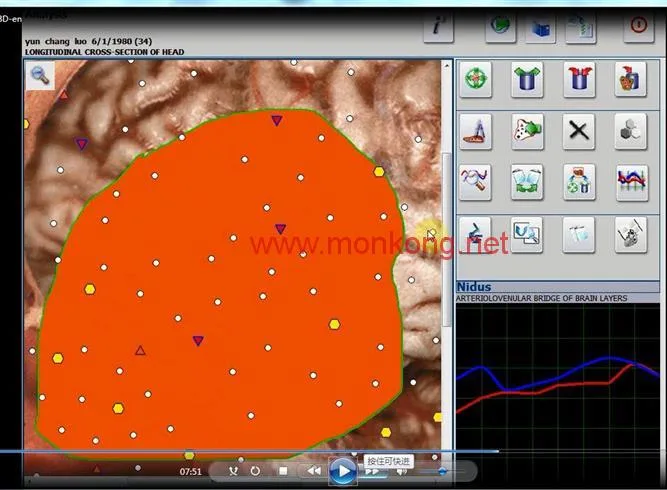This screenshot has width=667, height=490.
Task: Click the branching arrows icon beside 07:51
Action: pyautogui.click(x=233, y=471)
